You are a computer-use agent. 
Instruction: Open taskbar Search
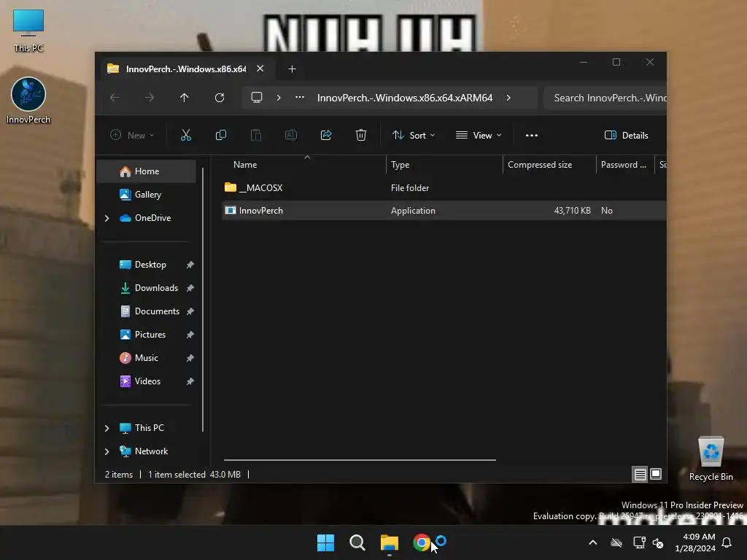point(357,542)
